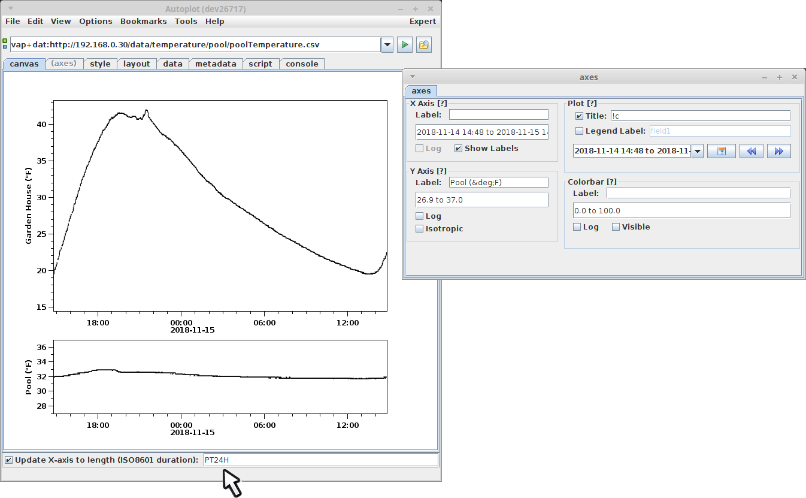806x498 pixels.
Task: Open the View menu
Action: pyautogui.click(x=61, y=22)
